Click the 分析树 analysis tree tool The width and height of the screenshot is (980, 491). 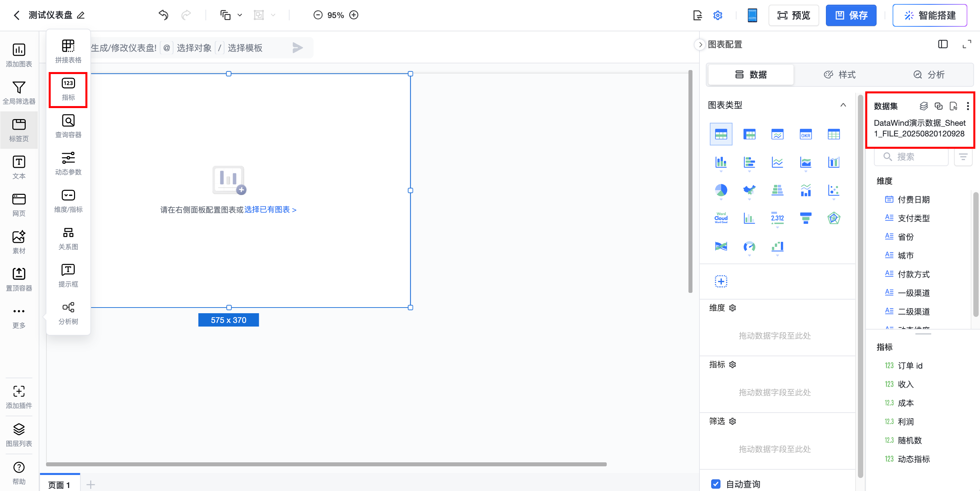[68, 313]
